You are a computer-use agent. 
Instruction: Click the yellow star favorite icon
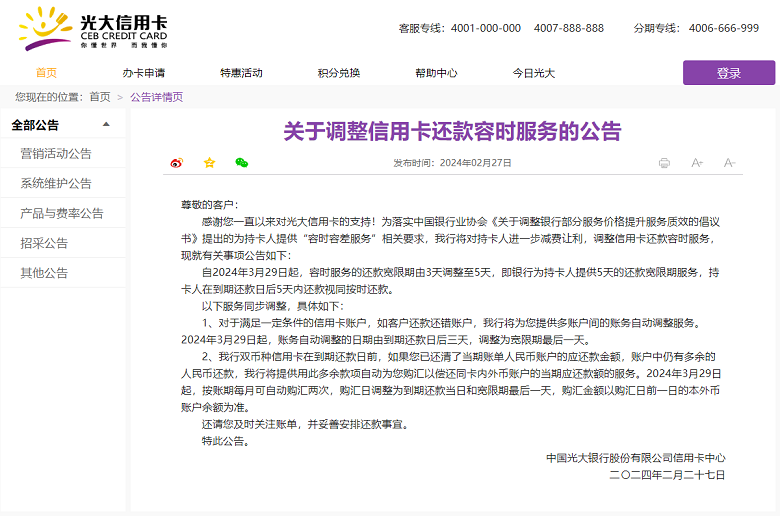click(x=209, y=163)
